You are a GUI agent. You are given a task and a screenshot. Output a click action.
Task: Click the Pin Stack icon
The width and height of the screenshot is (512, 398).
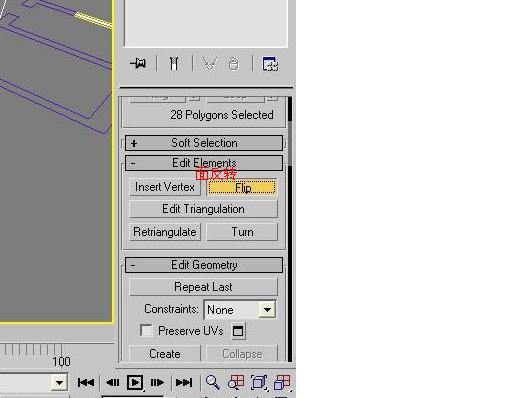point(138,63)
